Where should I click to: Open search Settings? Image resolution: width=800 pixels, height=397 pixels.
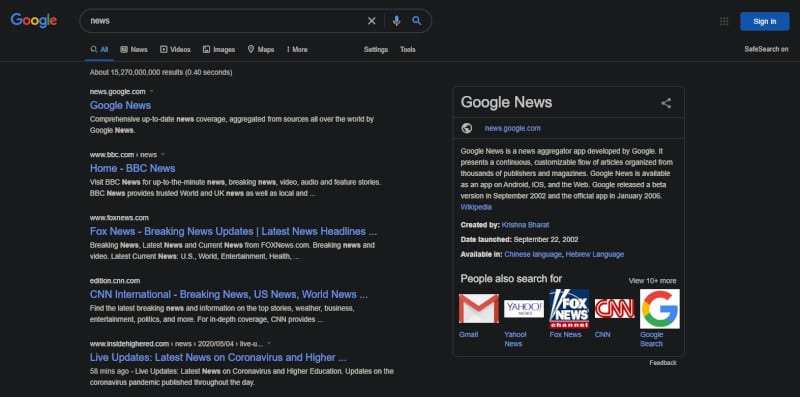pos(376,49)
